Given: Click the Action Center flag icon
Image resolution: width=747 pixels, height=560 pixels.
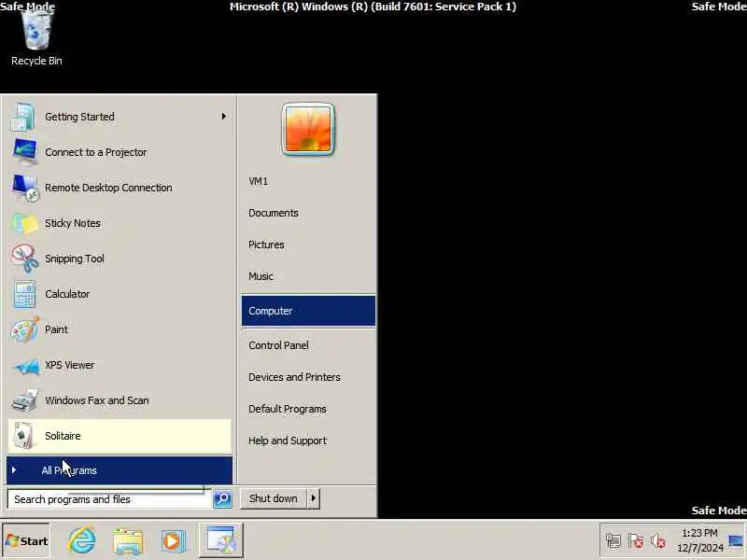Looking at the screenshot, I should (636, 540).
